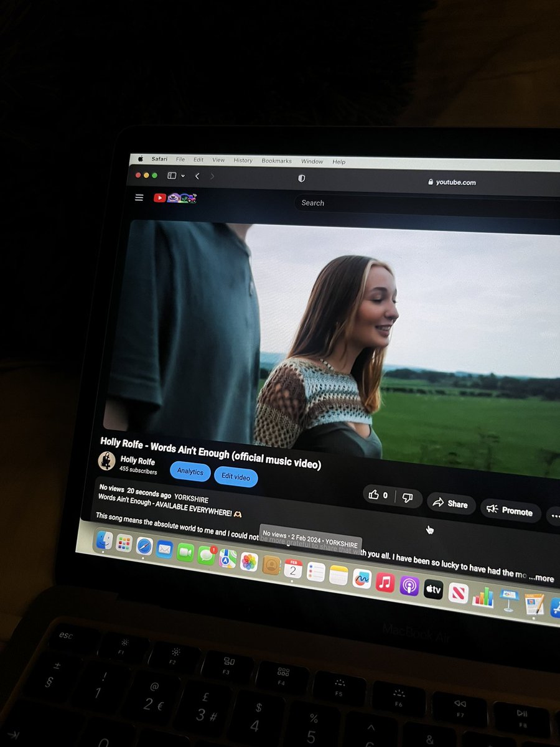Open News app from the dock
This screenshot has height=747, width=560.
[x=458, y=593]
